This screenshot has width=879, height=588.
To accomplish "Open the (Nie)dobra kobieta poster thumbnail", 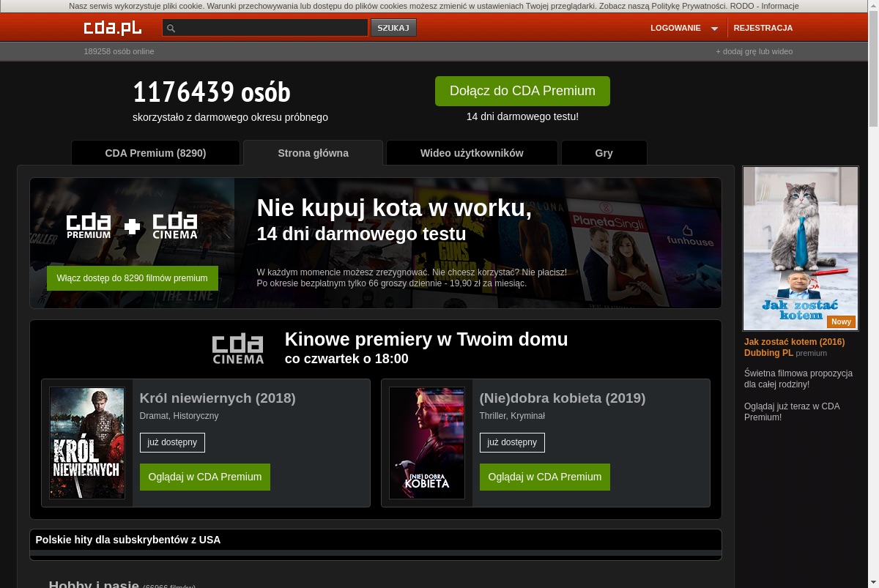I will click(x=427, y=443).
